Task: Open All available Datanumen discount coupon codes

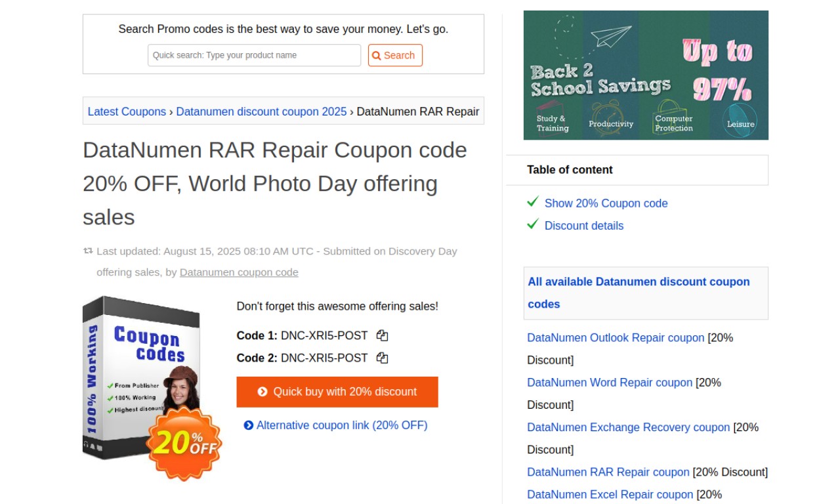Action: tap(639, 293)
